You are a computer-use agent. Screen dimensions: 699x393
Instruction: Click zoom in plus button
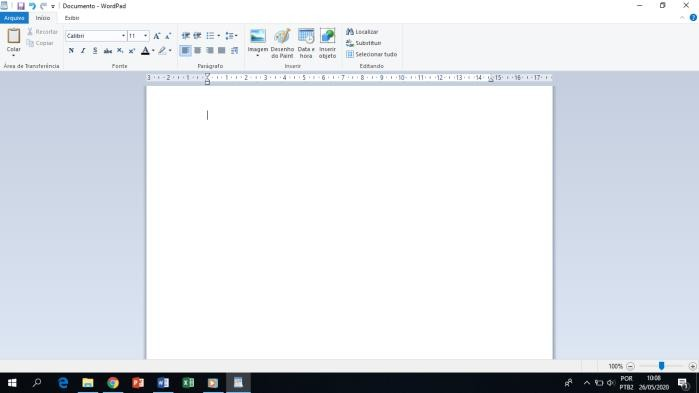(x=692, y=366)
